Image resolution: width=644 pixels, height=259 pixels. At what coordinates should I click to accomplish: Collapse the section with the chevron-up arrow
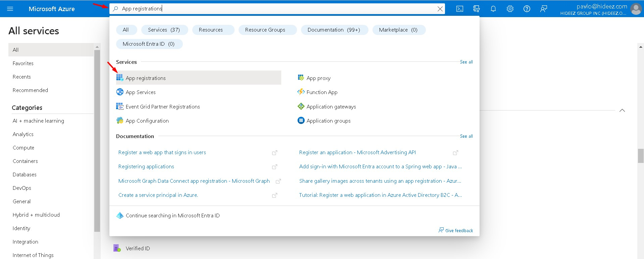click(x=622, y=111)
